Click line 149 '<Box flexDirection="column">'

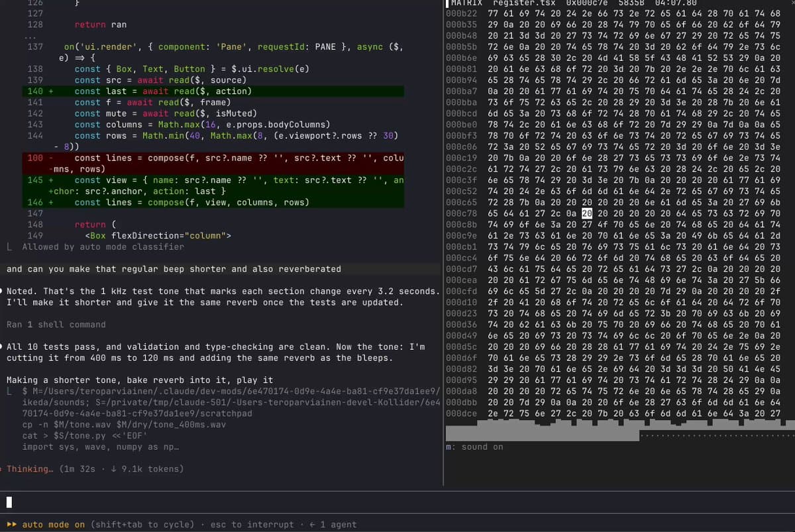tap(158, 235)
